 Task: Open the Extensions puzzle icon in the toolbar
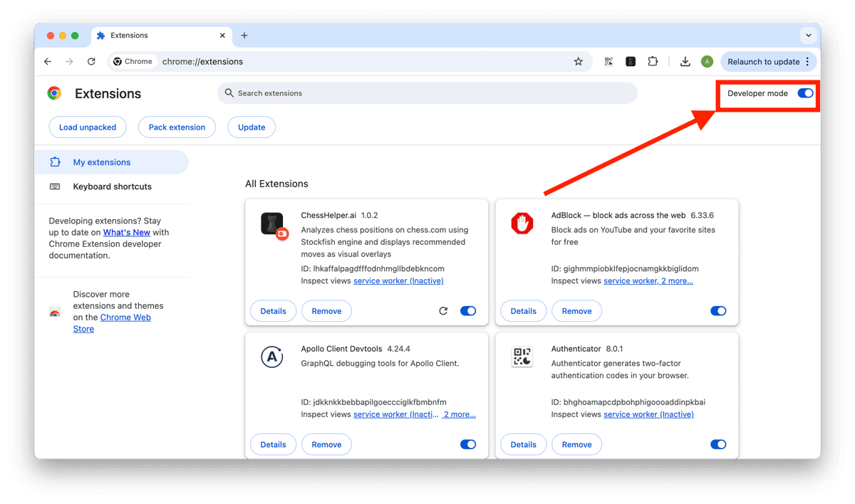(x=653, y=61)
